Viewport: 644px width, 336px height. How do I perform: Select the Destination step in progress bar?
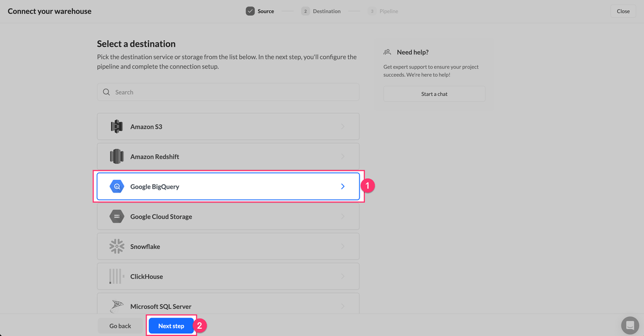coord(321,11)
